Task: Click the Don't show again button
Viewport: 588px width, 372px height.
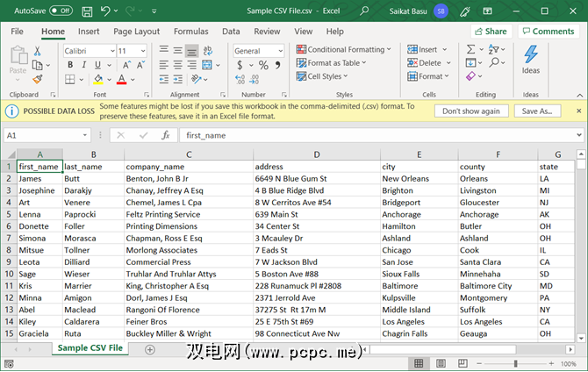Action: (471, 111)
